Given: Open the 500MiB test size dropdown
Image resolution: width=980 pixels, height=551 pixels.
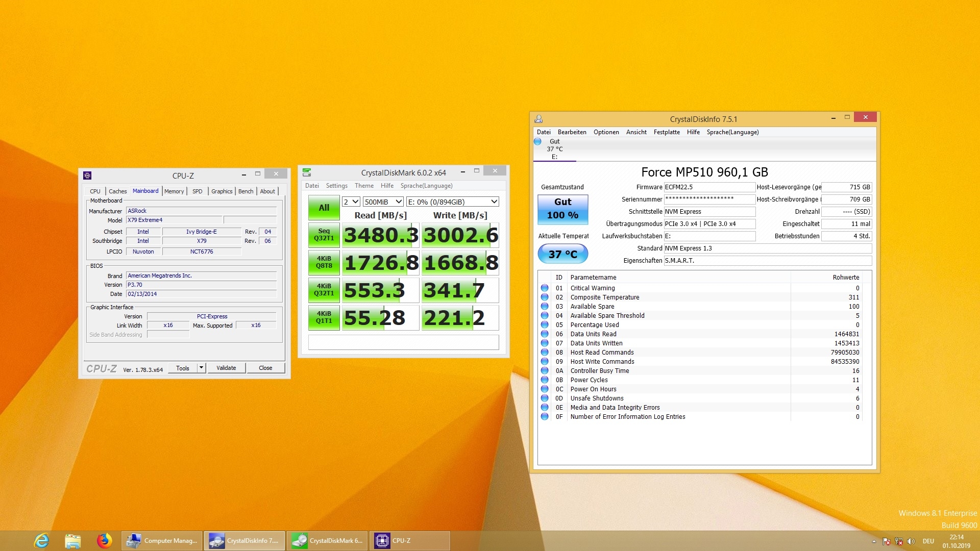Looking at the screenshot, I should coord(383,202).
